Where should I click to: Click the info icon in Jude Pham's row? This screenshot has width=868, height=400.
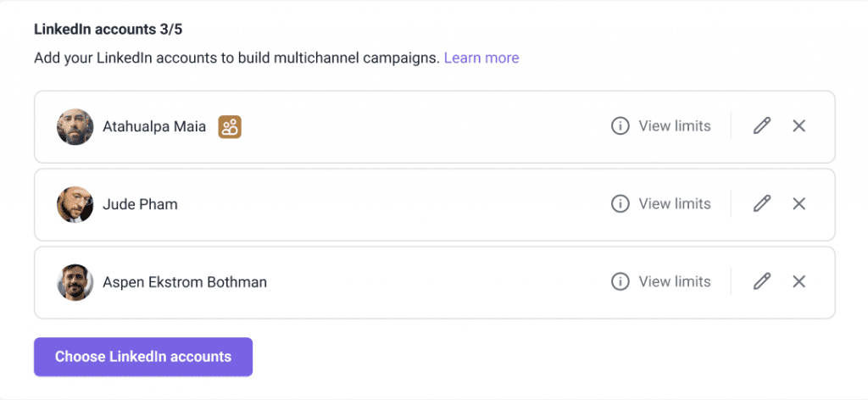[x=620, y=204]
